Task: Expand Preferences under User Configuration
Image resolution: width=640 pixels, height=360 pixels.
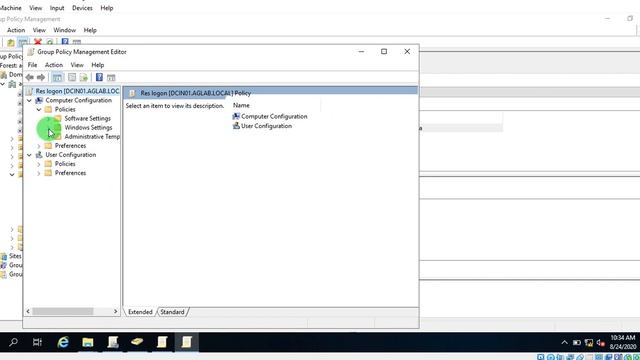Action: tap(39, 173)
